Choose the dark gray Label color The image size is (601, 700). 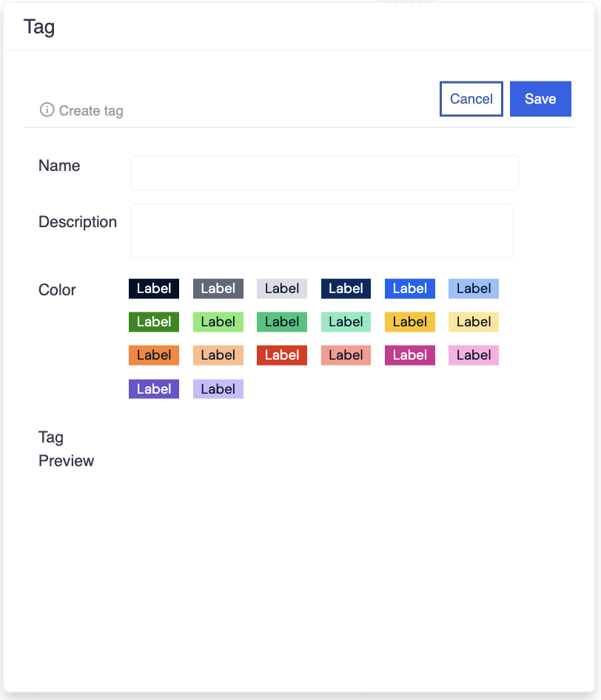[x=218, y=289]
